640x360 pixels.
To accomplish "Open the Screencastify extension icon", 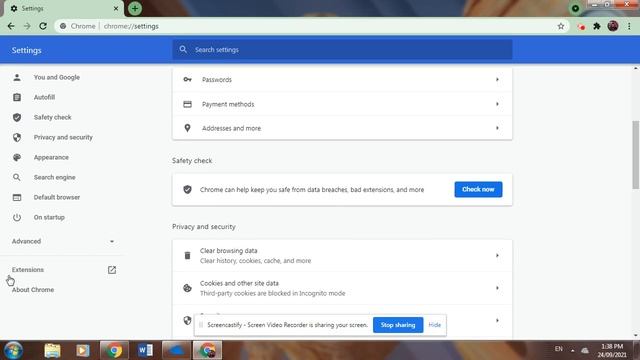I will click(581, 27).
